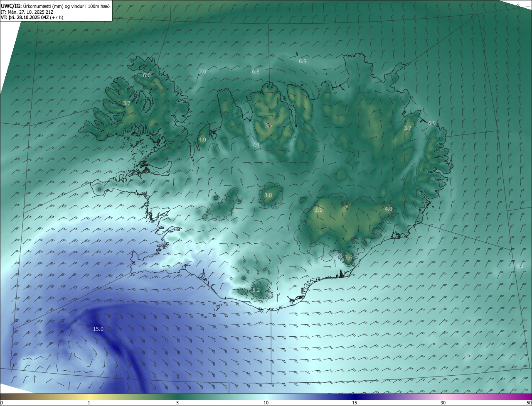Viewport: 532px width, 406px height.
Task: Select the VT valid time line
Action: (32, 18)
